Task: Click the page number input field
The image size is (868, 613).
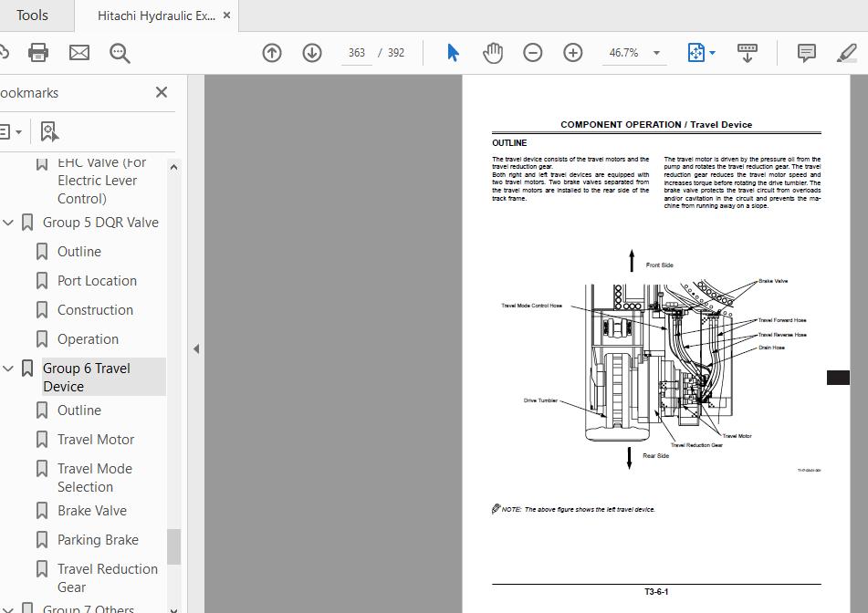Action: pos(356,52)
